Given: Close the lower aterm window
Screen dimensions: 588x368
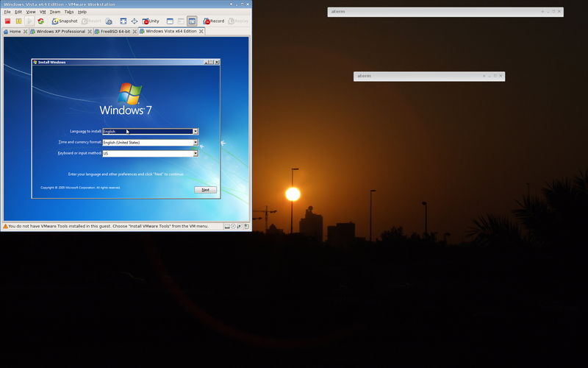Looking at the screenshot, I should click(x=501, y=76).
